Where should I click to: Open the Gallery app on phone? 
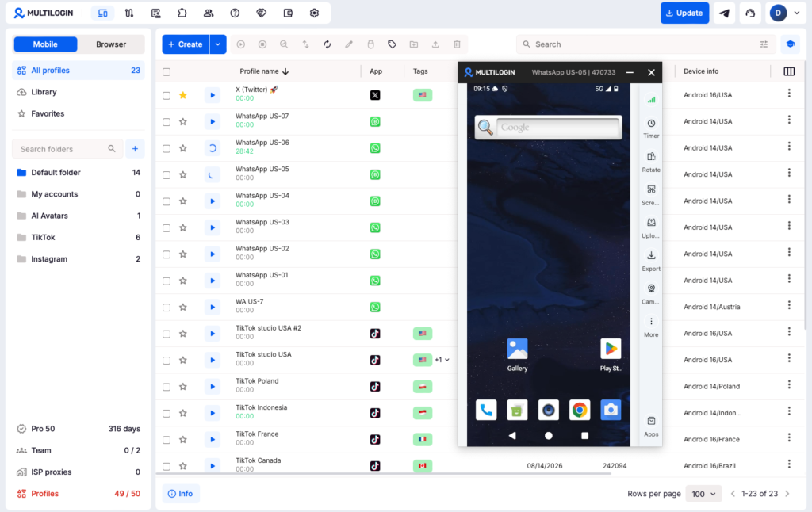pos(517,354)
